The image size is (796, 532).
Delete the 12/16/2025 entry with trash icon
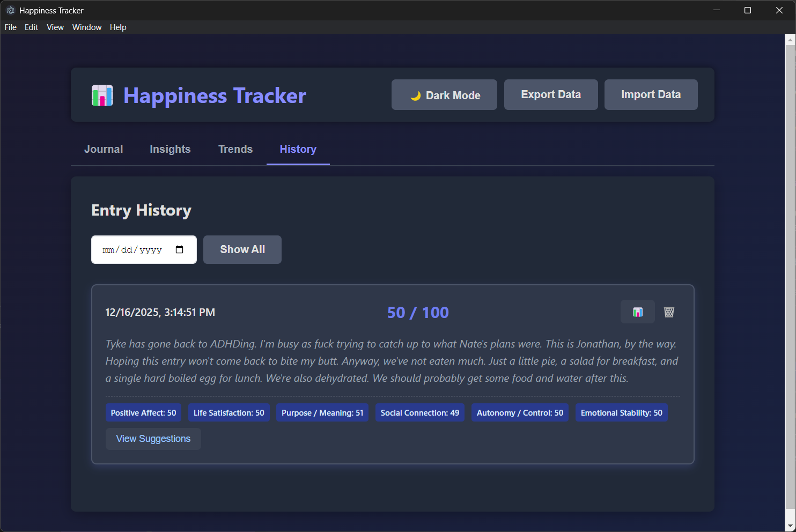pyautogui.click(x=669, y=312)
